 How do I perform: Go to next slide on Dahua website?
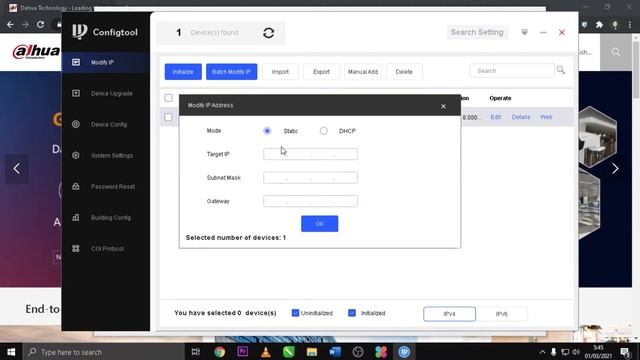[x=615, y=169]
